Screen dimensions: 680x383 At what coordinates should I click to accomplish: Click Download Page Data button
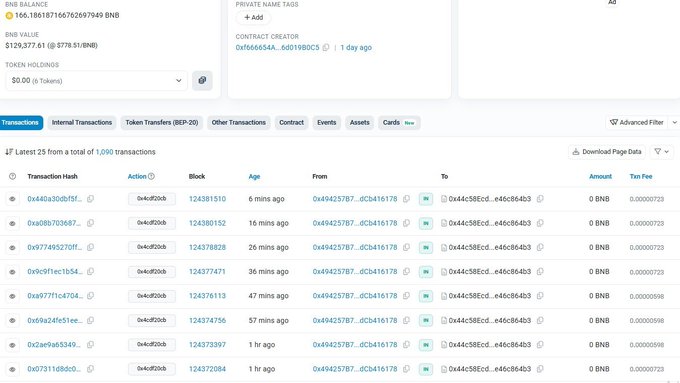point(607,152)
